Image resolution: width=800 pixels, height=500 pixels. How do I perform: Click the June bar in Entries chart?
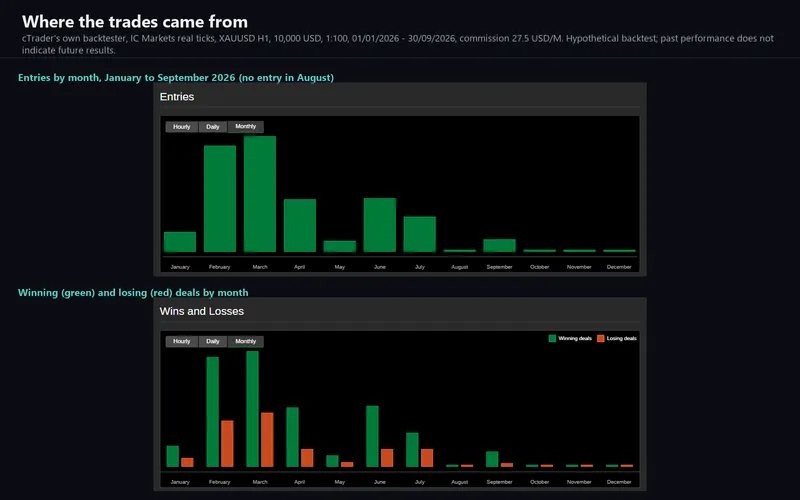click(x=380, y=225)
